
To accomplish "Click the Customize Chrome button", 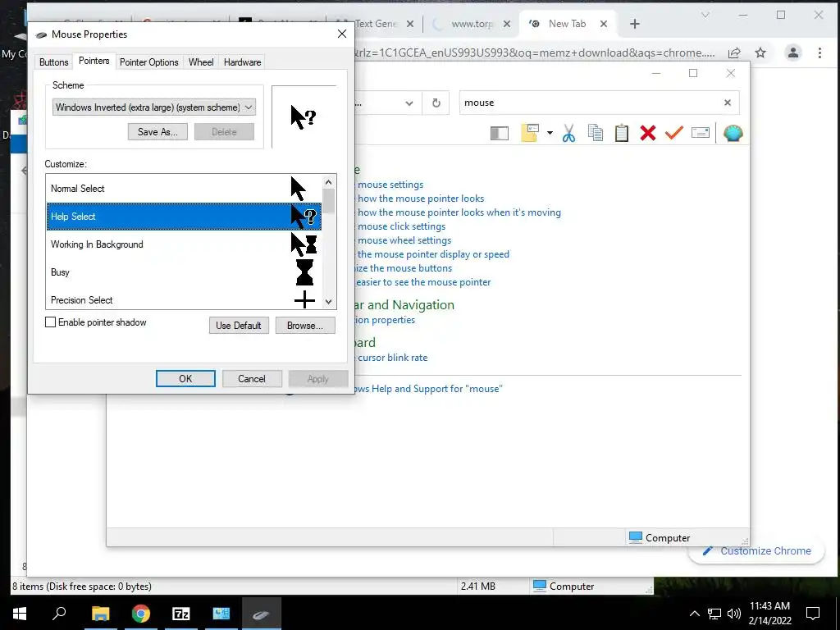I will click(756, 550).
